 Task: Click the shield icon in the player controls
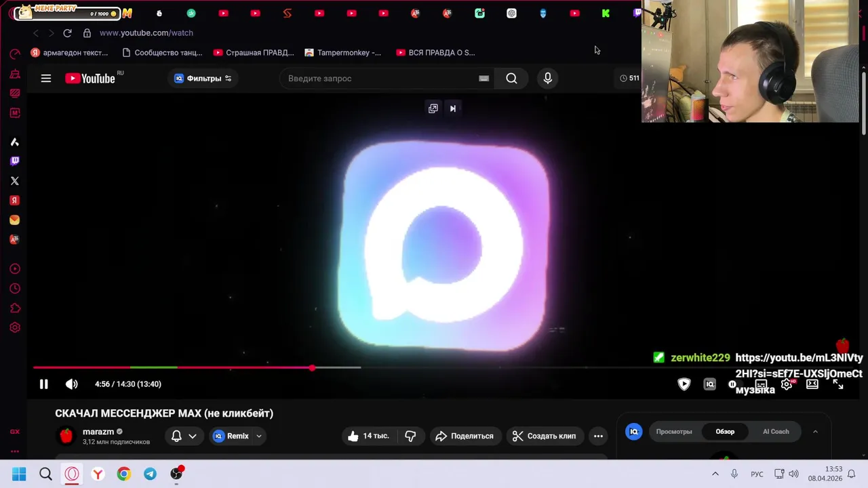tap(684, 384)
